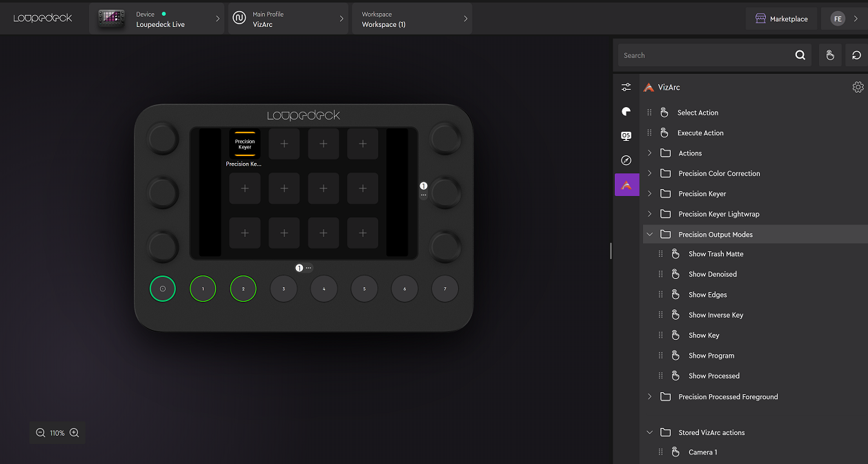Click the hand icon next to search
The image size is (868, 464).
tap(830, 55)
